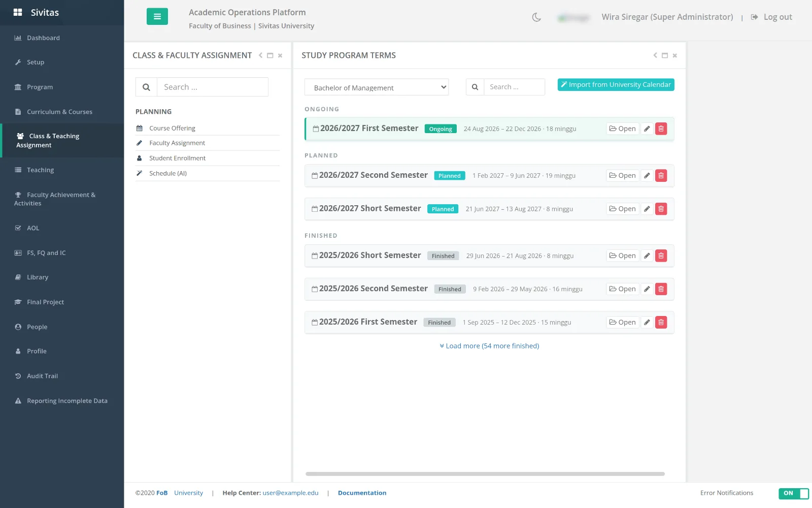Open the 2026/2027 Second Semester term
812x508 pixels.
[x=622, y=176]
